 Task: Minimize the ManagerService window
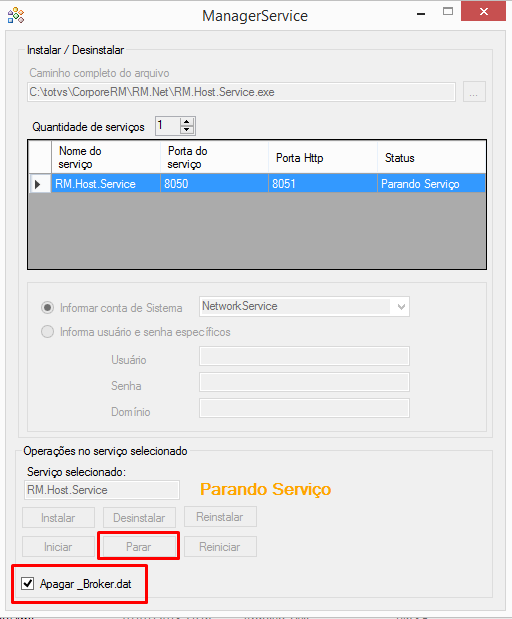421,14
